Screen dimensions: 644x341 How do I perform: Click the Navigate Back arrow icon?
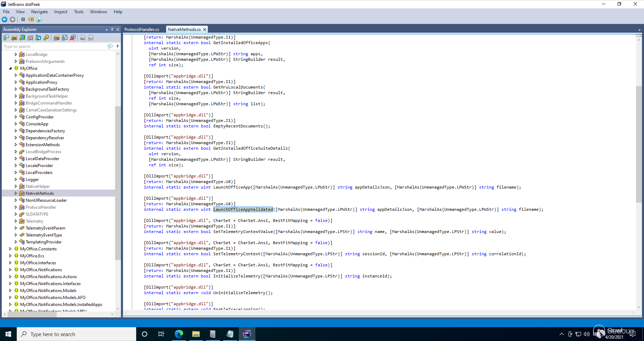pos(5,19)
